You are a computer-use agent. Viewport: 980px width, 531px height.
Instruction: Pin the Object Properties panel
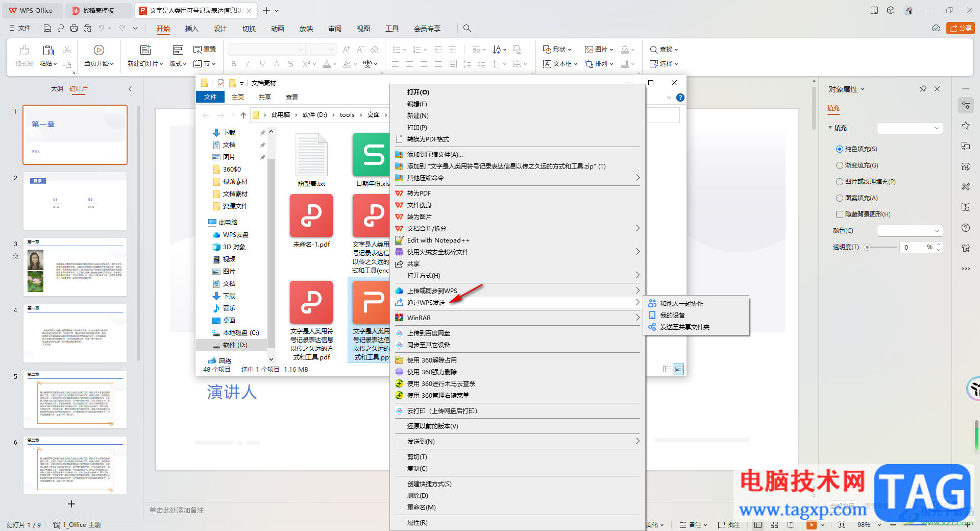(923, 89)
